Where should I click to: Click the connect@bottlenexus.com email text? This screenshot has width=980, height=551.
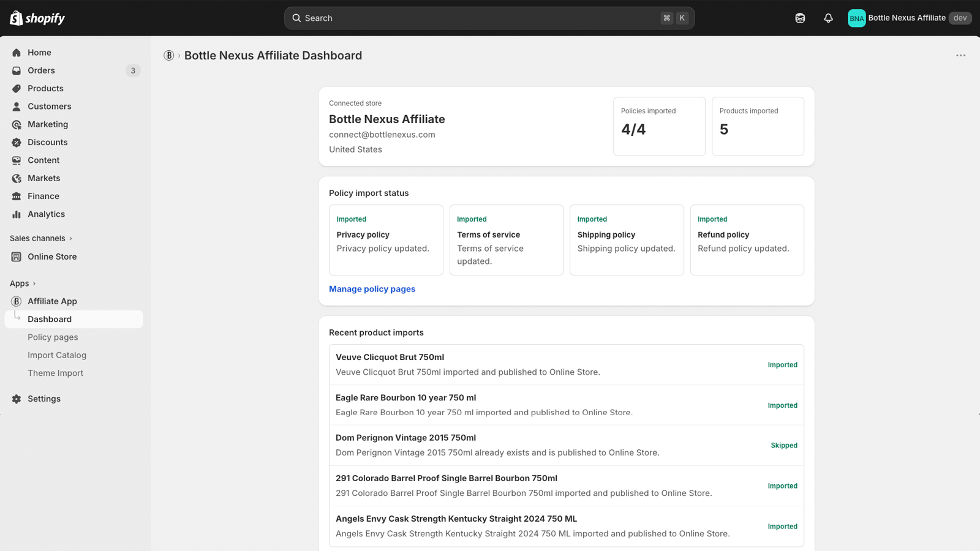(382, 135)
